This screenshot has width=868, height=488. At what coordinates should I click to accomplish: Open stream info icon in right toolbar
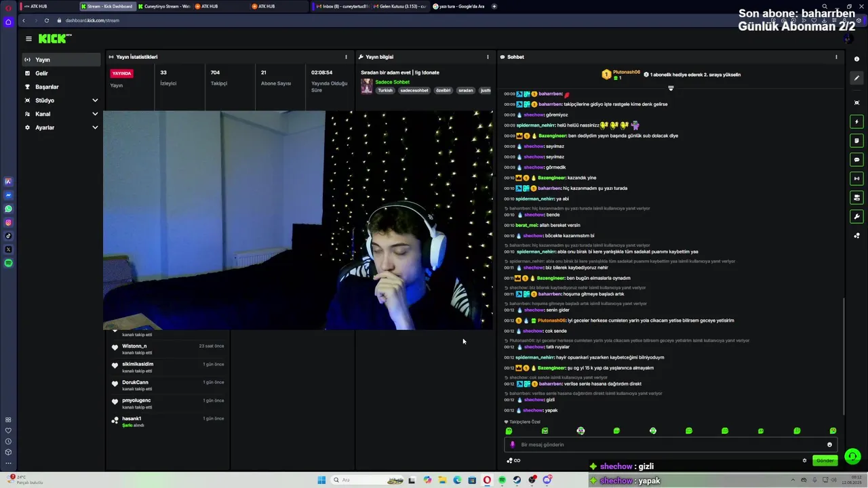pyautogui.click(x=856, y=59)
